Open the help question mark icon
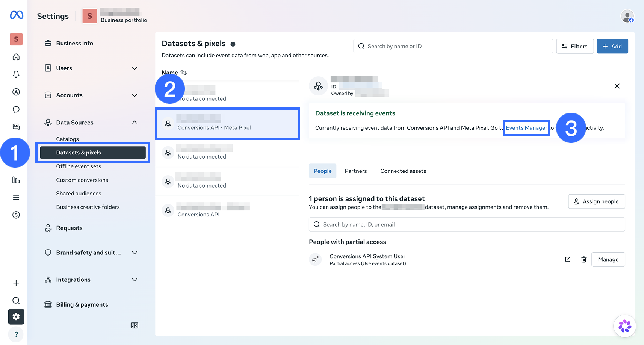Image resolution: width=644 pixels, height=345 pixels. point(16,334)
